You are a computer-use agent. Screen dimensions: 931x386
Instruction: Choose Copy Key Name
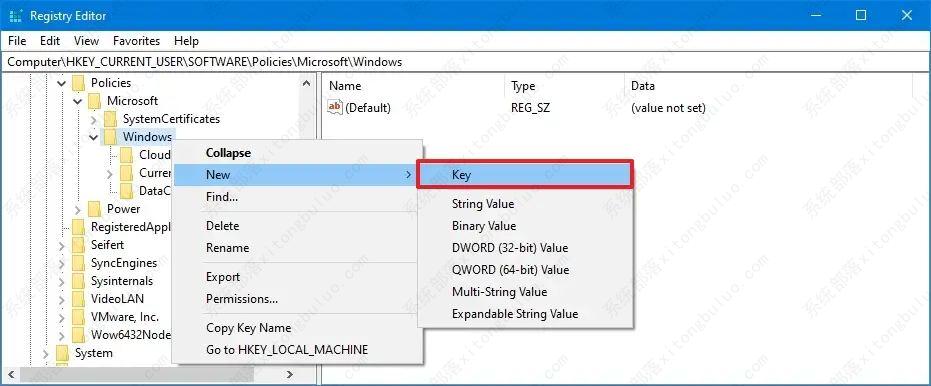pos(297,328)
